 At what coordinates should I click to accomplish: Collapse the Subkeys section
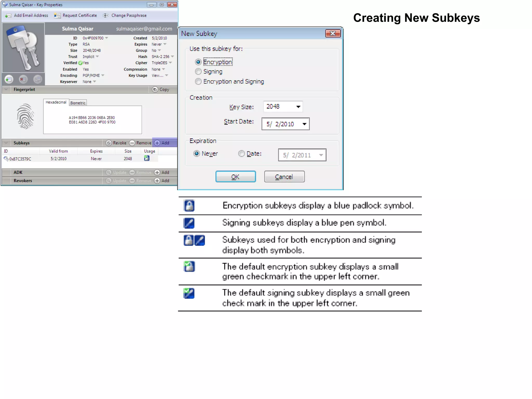6,143
